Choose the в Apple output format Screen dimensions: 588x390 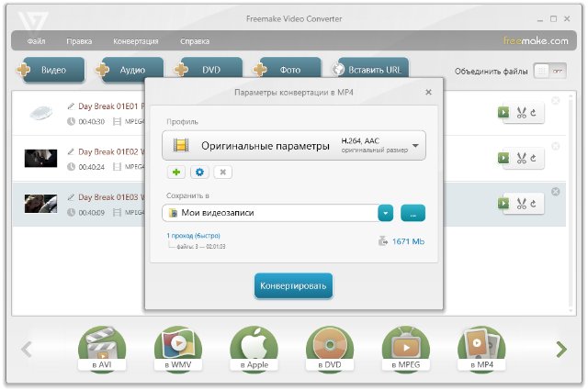pyautogui.click(x=254, y=349)
